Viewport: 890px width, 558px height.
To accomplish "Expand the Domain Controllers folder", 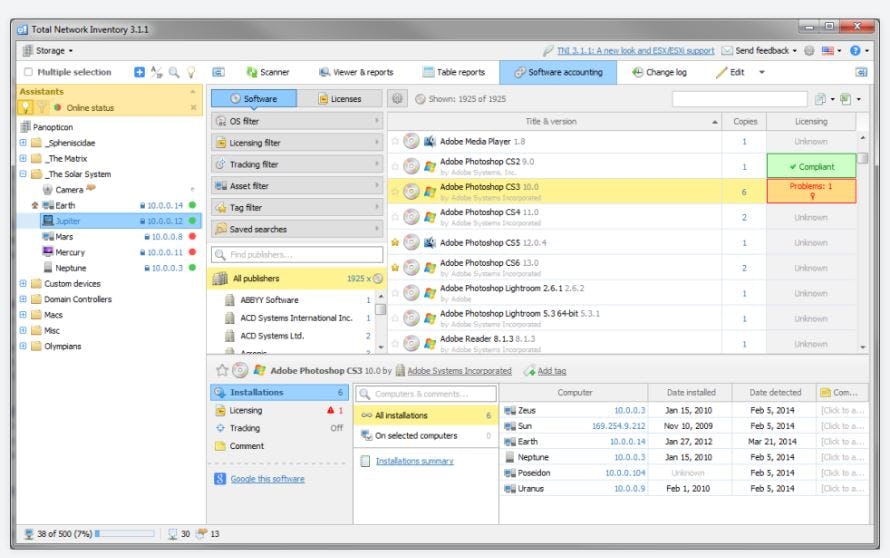I will [x=23, y=299].
